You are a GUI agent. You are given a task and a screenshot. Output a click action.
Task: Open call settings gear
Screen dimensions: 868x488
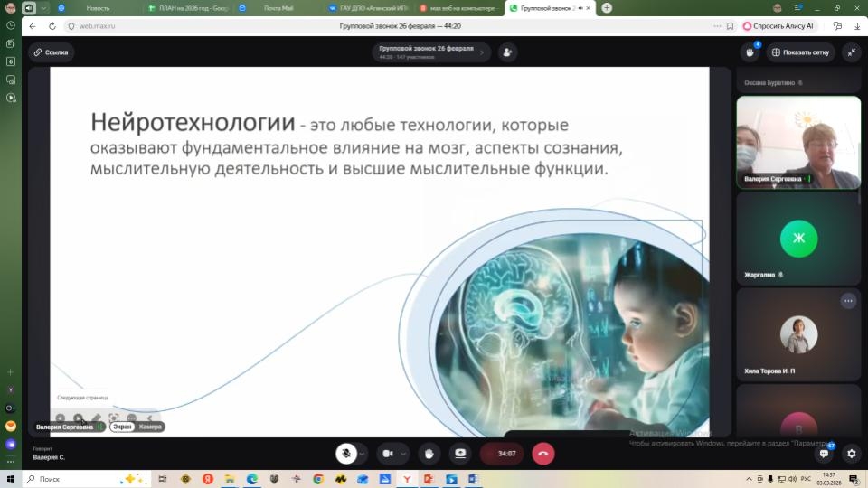click(850, 454)
